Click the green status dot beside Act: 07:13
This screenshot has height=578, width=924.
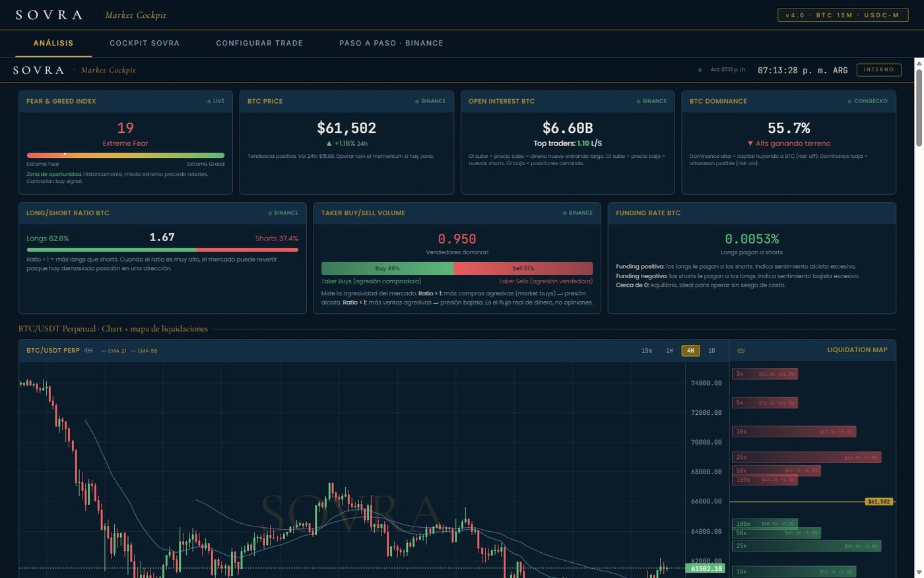tap(700, 70)
